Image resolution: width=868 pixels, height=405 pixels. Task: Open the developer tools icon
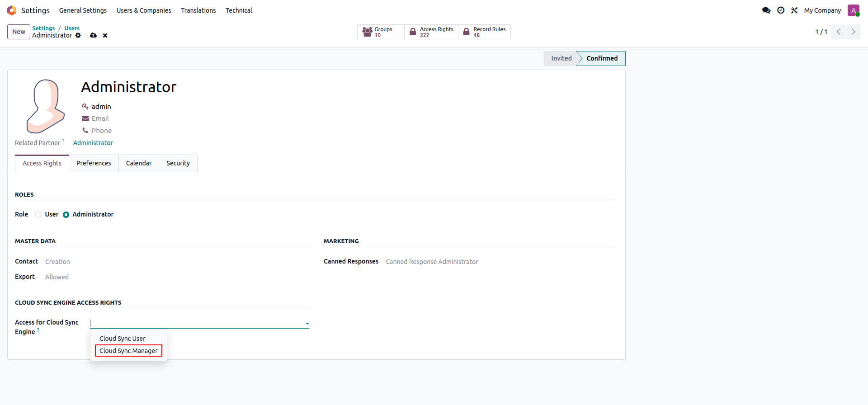(794, 10)
